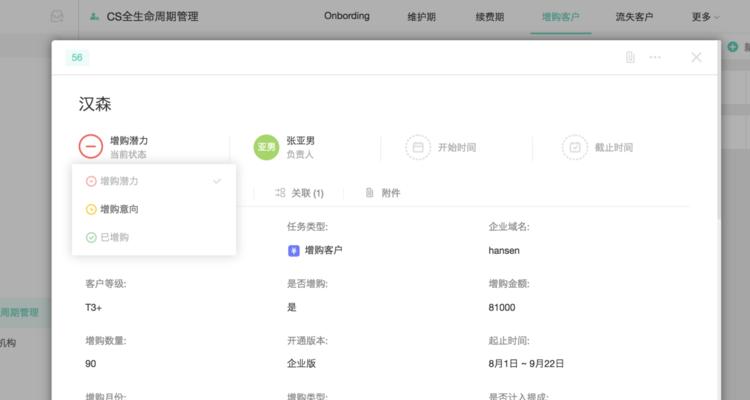The width and height of the screenshot is (750, 400).
Task: Click the 附件 document icon
Action: (x=369, y=193)
